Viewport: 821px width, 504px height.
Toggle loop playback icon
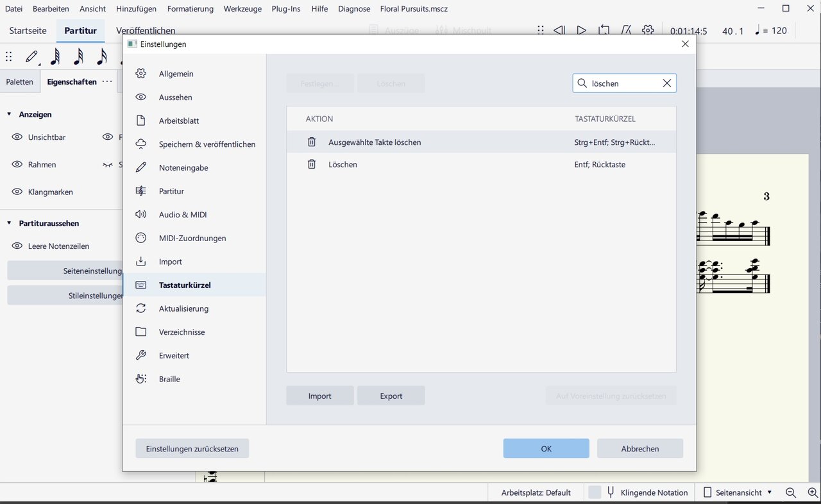tap(604, 30)
